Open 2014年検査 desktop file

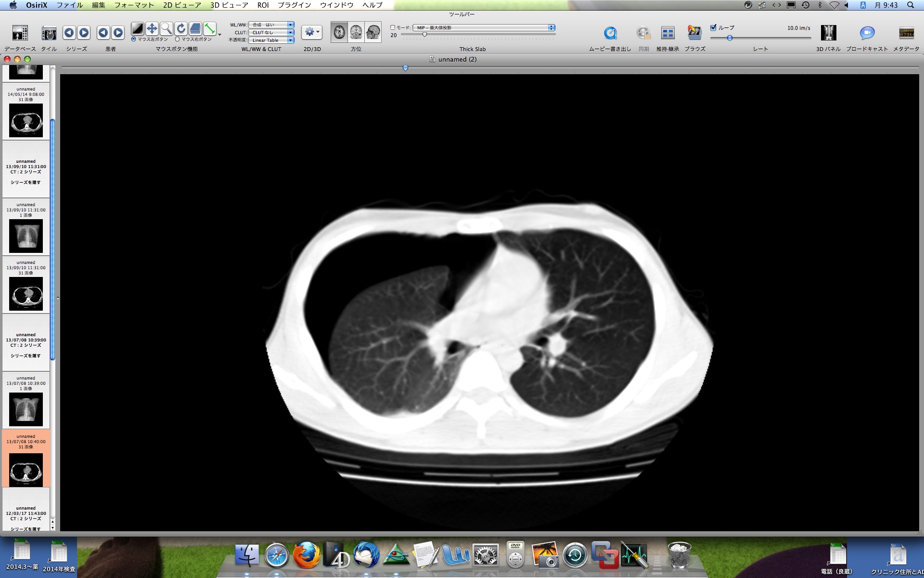point(59,556)
